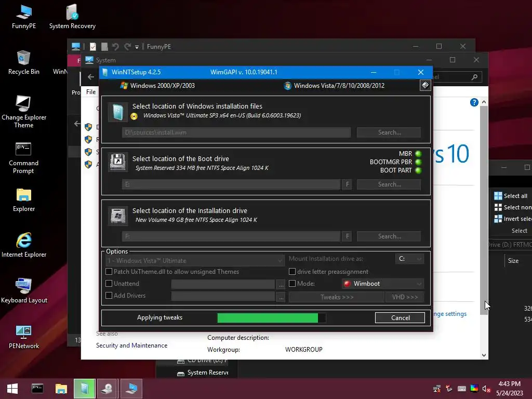
Task: Enable the Unattend checkbox
Action: [109, 283]
